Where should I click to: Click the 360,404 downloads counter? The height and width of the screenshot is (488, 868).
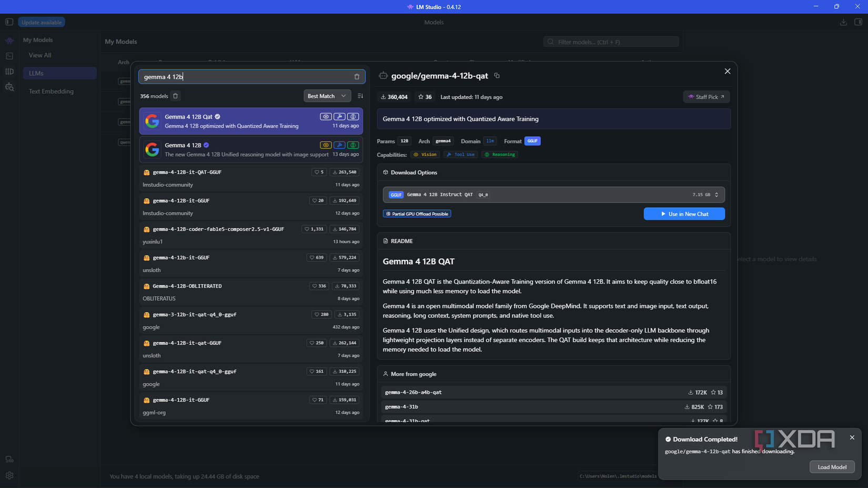tap(394, 97)
